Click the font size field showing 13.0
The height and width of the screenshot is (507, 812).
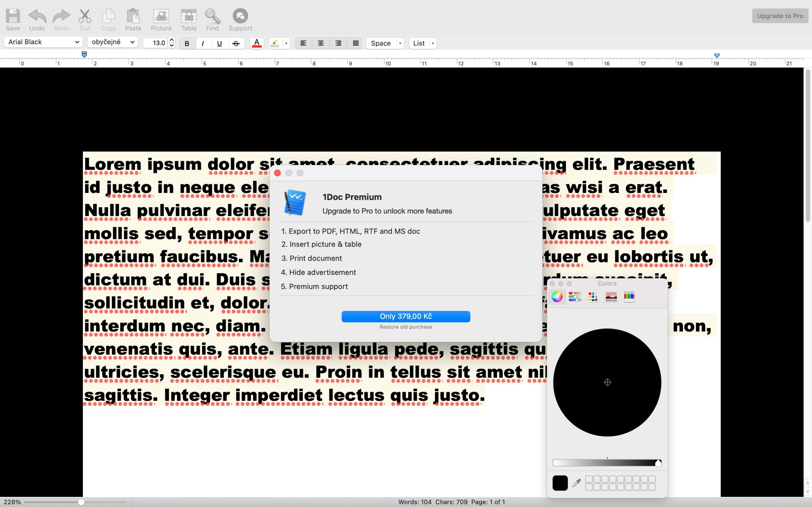[x=155, y=43]
